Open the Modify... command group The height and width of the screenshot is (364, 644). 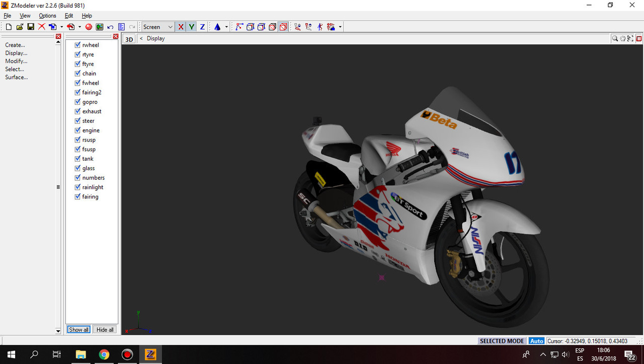tap(16, 61)
